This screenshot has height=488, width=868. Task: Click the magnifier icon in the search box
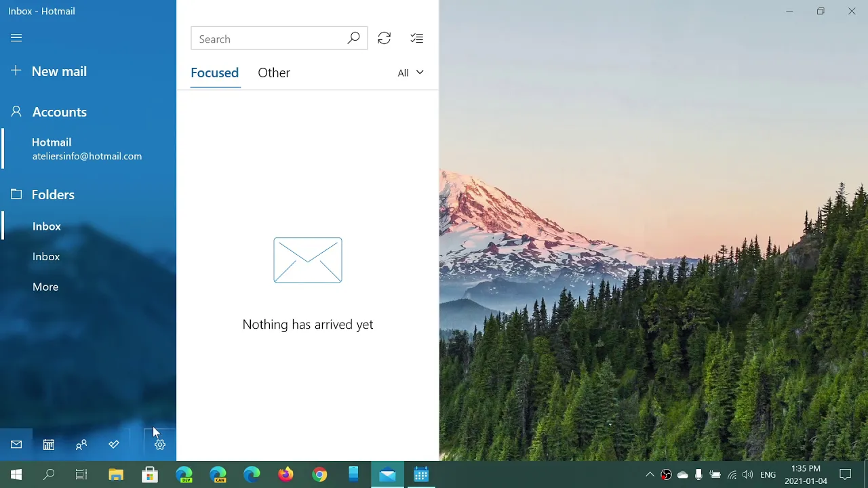353,39
